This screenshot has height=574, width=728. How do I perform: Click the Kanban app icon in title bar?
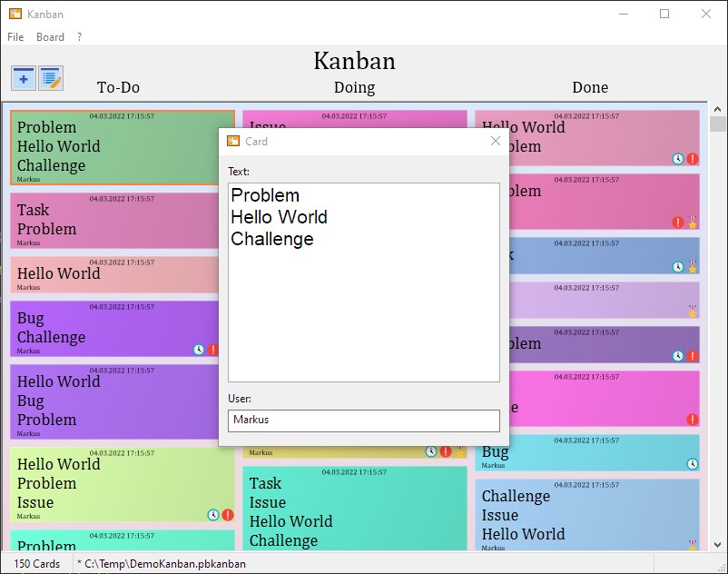click(x=15, y=14)
